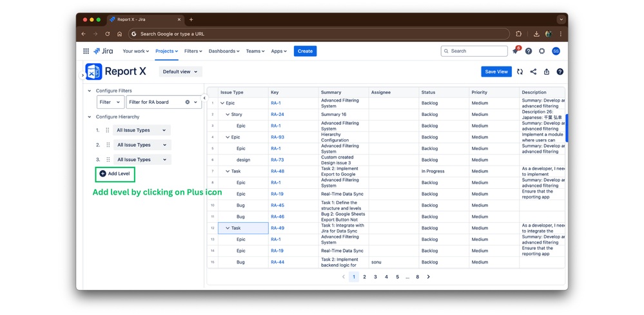Collapse the Configure Hierarchy section
This screenshot has width=644, height=315.
click(89, 117)
